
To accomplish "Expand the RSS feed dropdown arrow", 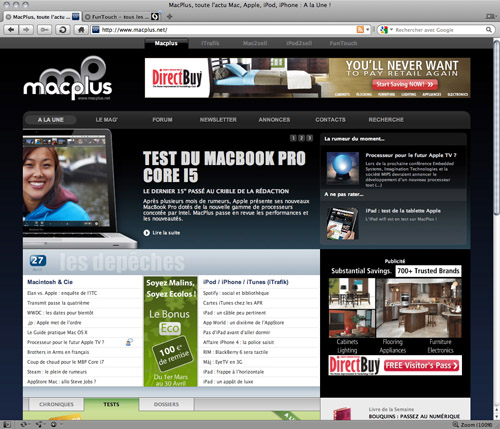I will [x=367, y=30].
